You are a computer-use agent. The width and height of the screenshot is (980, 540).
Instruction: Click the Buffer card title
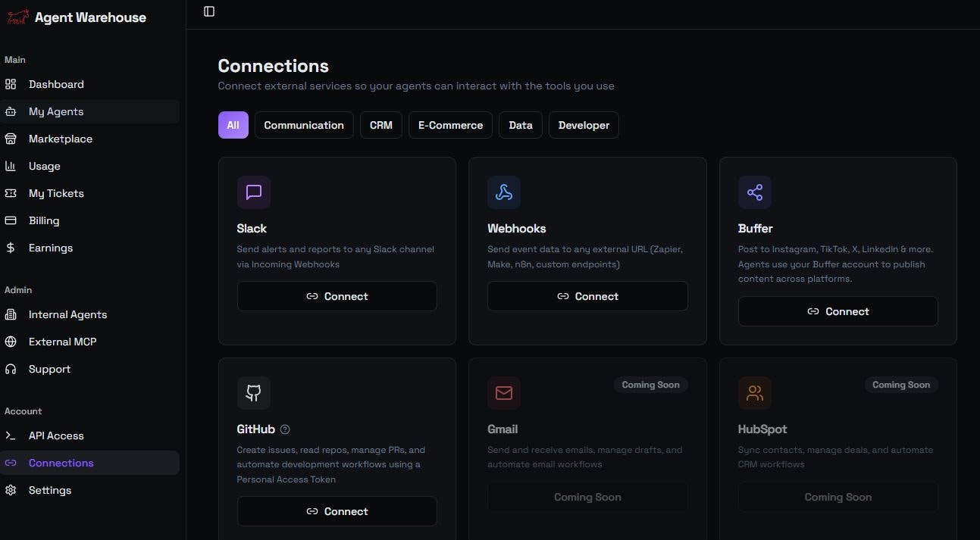point(756,228)
